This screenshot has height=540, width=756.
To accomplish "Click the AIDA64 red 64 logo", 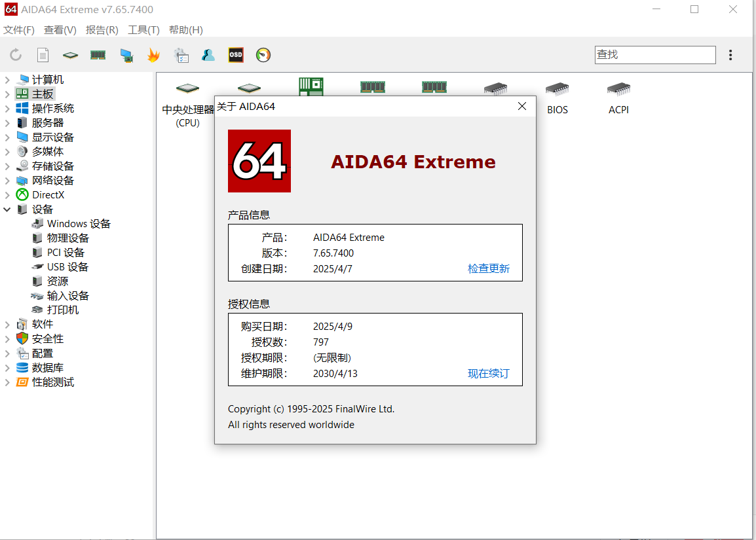I will 259,161.
